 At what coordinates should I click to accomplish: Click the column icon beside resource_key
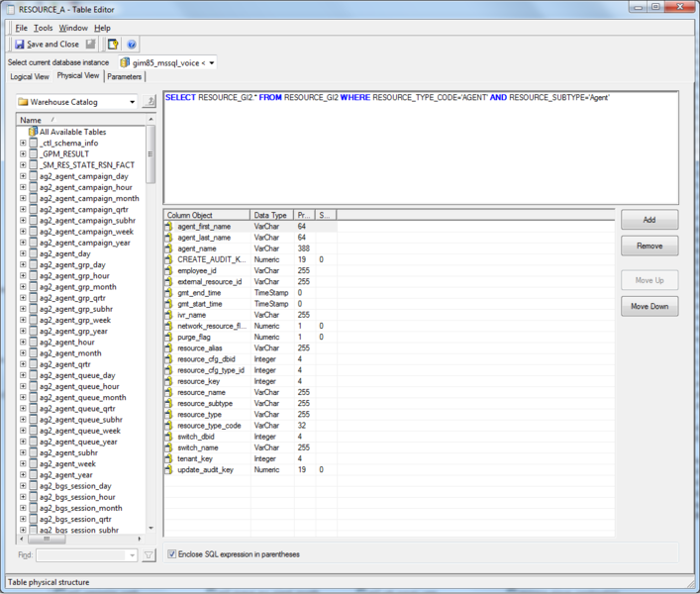coord(168,381)
